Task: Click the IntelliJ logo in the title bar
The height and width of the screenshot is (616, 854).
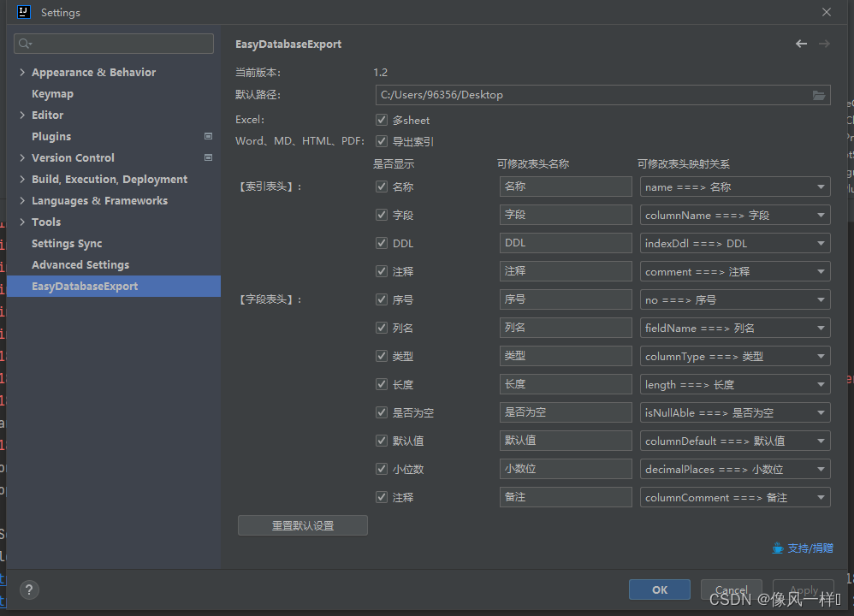Action: coord(23,12)
